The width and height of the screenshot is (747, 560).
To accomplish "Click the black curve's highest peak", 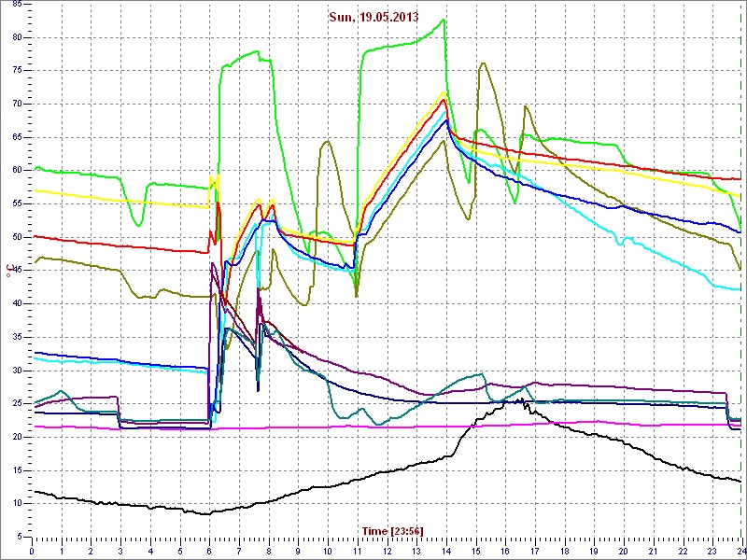I will [x=523, y=399].
